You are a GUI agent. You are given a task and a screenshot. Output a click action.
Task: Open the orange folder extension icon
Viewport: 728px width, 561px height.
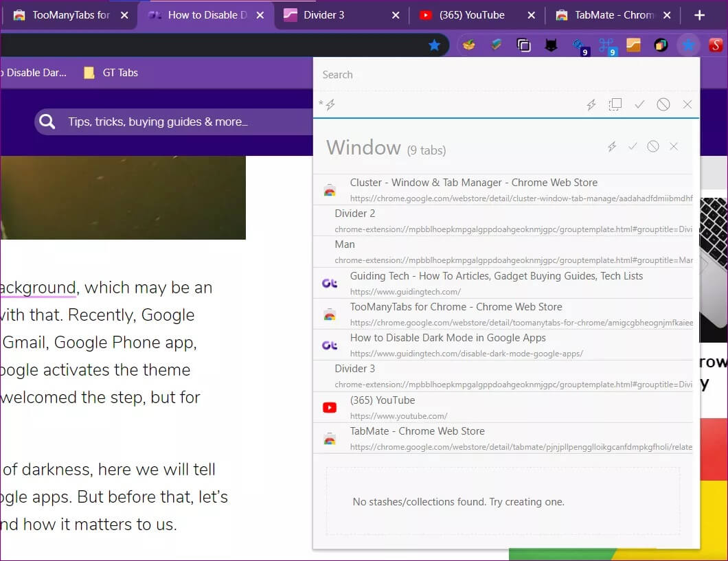pyautogui.click(x=633, y=45)
